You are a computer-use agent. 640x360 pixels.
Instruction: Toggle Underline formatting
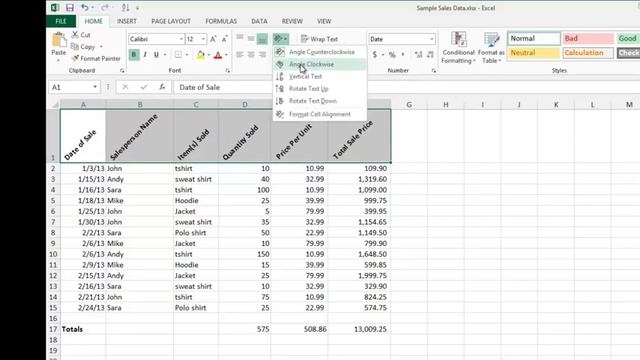pos(156,55)
